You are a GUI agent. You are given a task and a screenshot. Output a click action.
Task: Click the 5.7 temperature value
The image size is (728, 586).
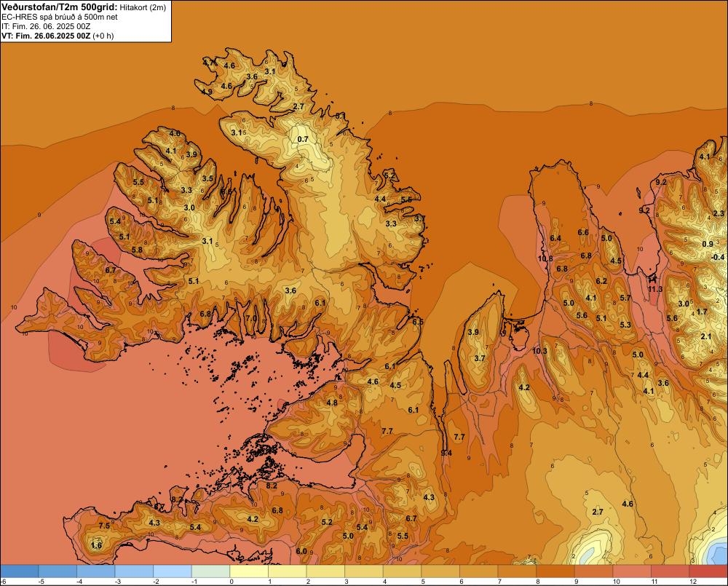(x=625, y=298)
